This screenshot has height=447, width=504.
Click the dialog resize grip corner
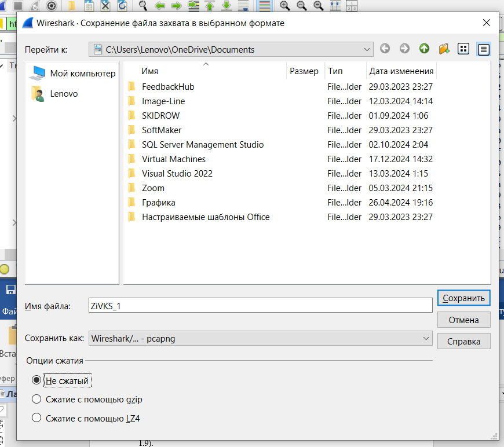(x=494, y=437)
